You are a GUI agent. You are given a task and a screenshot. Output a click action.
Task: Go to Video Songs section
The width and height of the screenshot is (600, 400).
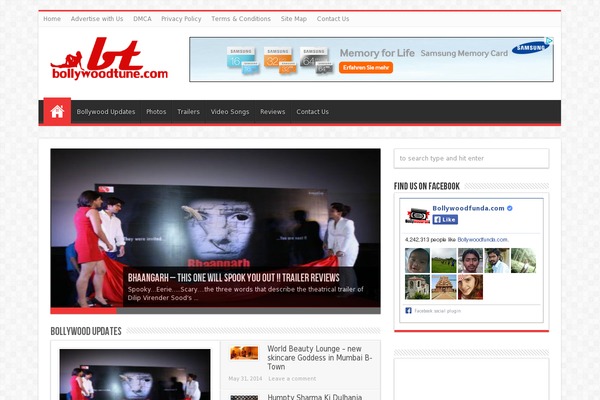pos(230,112)
